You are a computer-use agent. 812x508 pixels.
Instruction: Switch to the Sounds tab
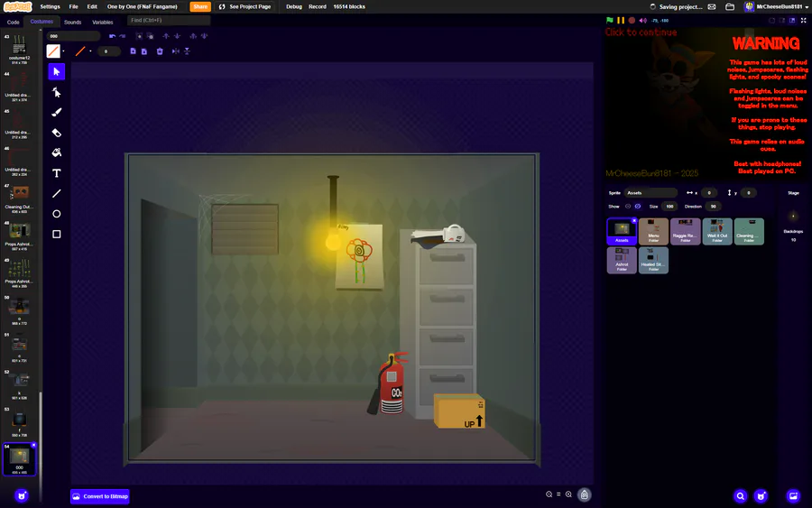click(x=72, y=23)
